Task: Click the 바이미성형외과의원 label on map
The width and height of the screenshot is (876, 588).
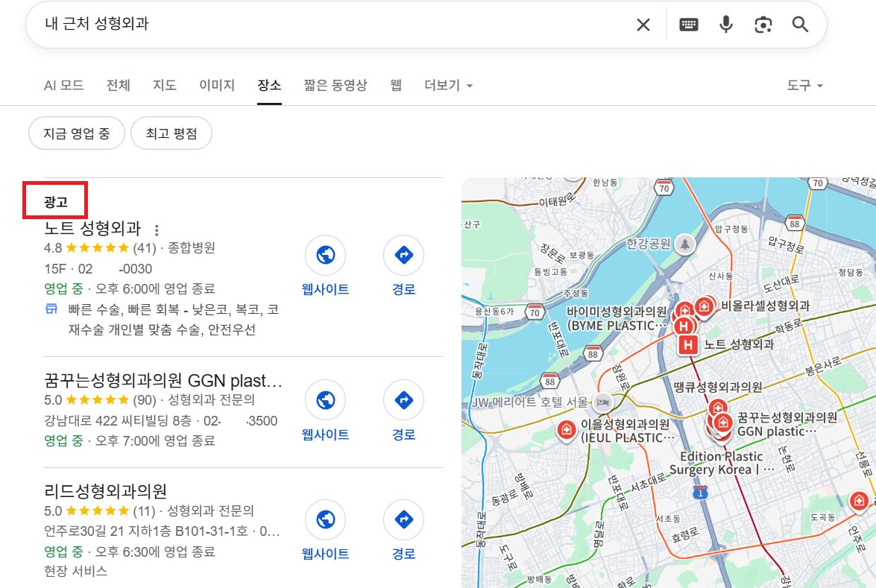Action: (617, 319)
